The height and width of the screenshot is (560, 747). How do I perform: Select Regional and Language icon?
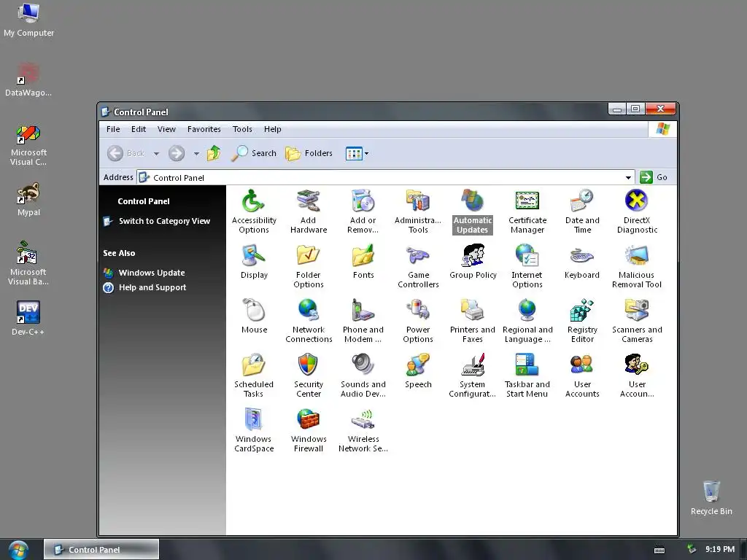pyautogui.click(x=527, y=321)
